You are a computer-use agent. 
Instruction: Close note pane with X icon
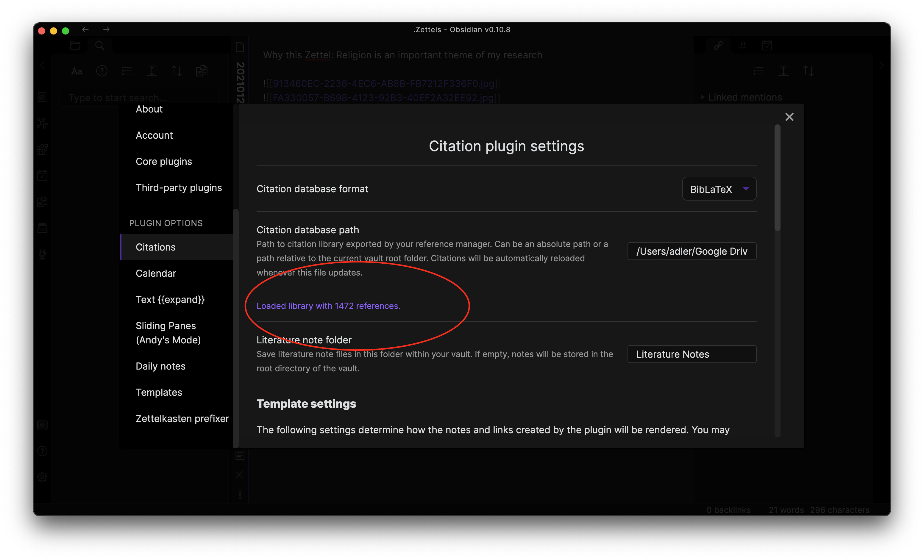tap(239, 475)
